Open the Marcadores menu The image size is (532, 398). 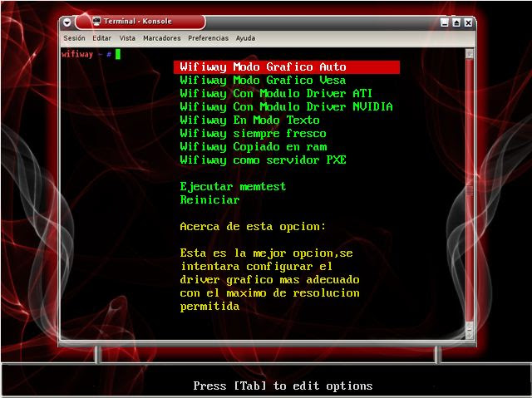(162, 38)
